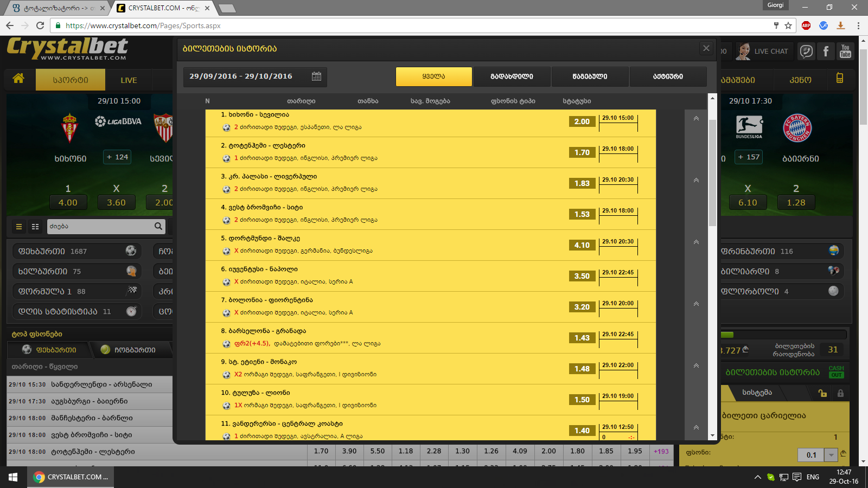Bookmark this page with the star icon
Viewport: 868px width, 488px height.
pyautogui.click(x=788, y=25)
